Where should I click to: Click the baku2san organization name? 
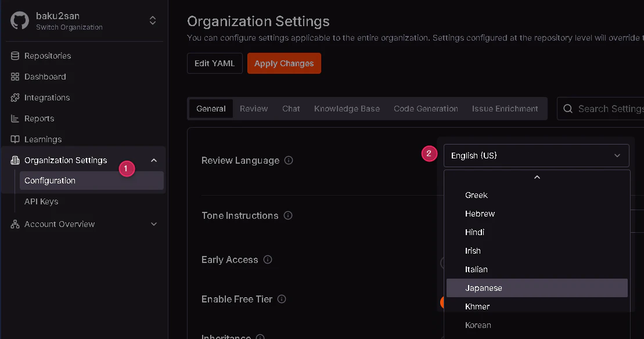tap(58, 16)
